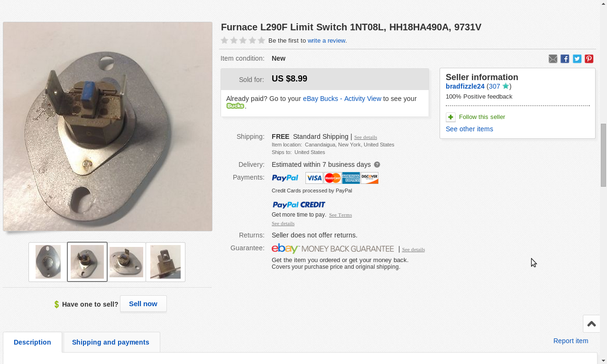This screenshot has width=607, height=364.
Task: Click the green plus follow icon
Action: (x=451, y=117)
